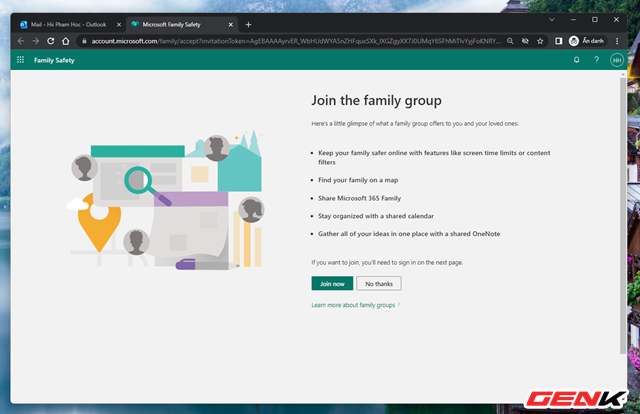Close the Outlook Mail tab
This screenshot has height=414, width=640.
pos(119,25)
